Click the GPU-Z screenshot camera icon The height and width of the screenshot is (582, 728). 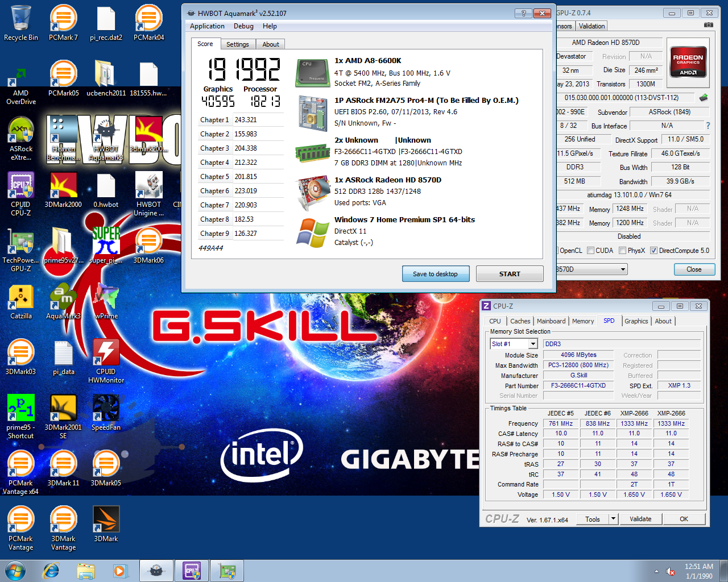pos(708,26)
